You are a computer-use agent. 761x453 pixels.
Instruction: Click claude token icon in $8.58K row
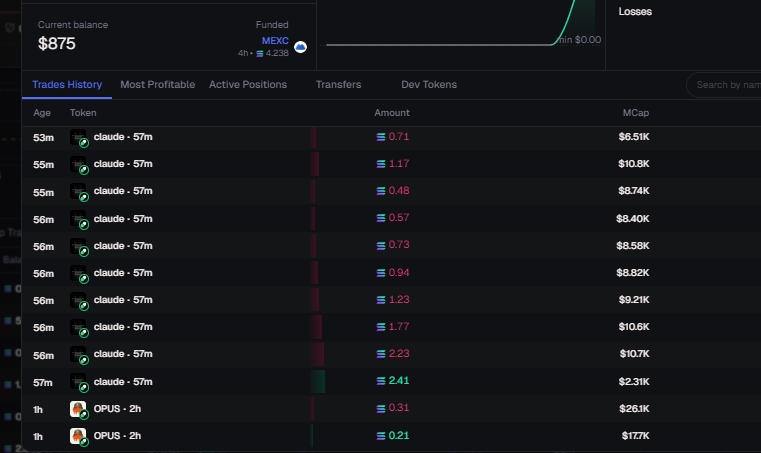[78, 246]
